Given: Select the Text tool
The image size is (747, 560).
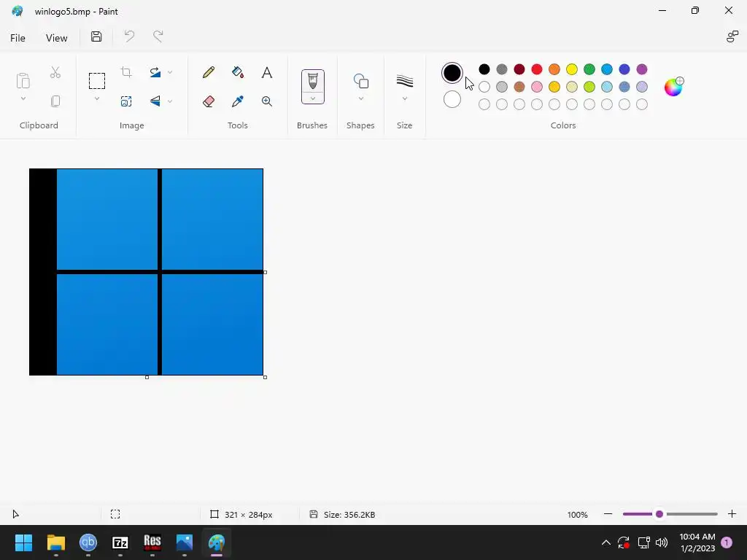Looking at the screenshot, I should [x=267, y=72].
